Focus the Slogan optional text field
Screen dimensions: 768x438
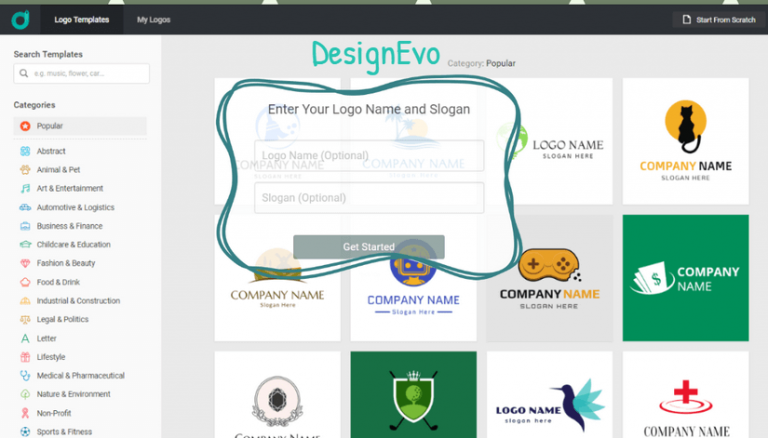[368, 198]
